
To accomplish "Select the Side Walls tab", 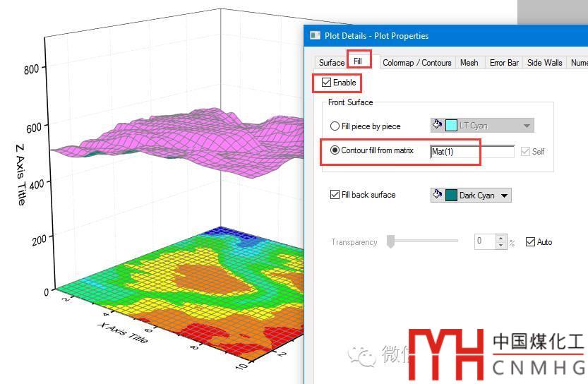I will pos(544,63).
